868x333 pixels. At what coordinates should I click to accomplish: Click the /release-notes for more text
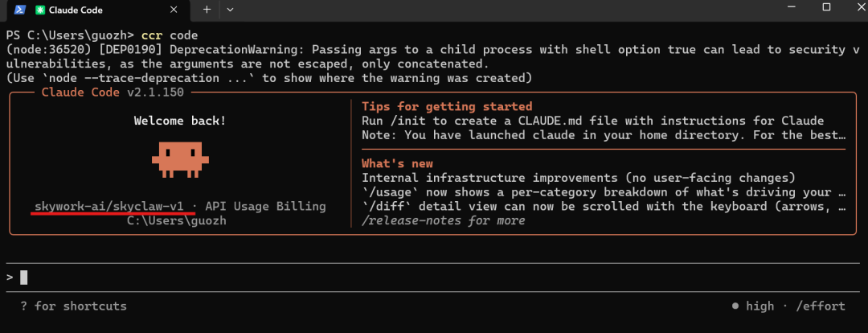pos(443,220)
